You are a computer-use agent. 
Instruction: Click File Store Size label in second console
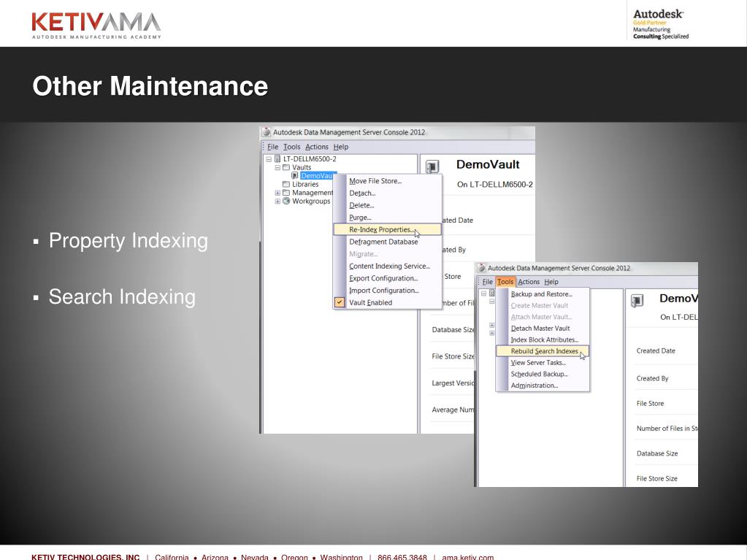coord(657,478)
